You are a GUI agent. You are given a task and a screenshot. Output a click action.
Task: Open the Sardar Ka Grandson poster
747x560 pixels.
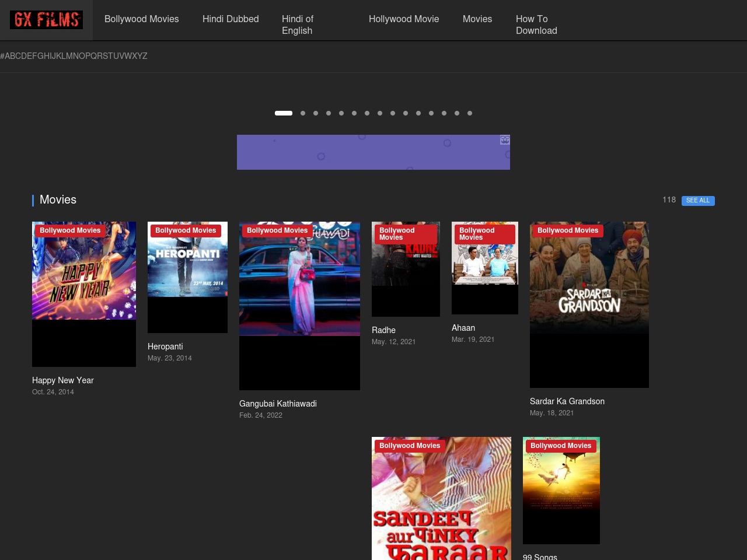[589, 304]
